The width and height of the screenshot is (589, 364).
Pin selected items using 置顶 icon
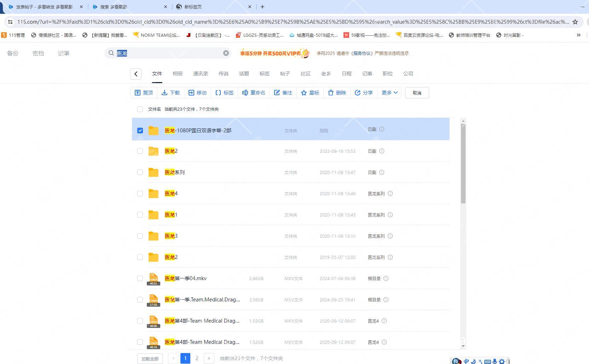[144, 93]
